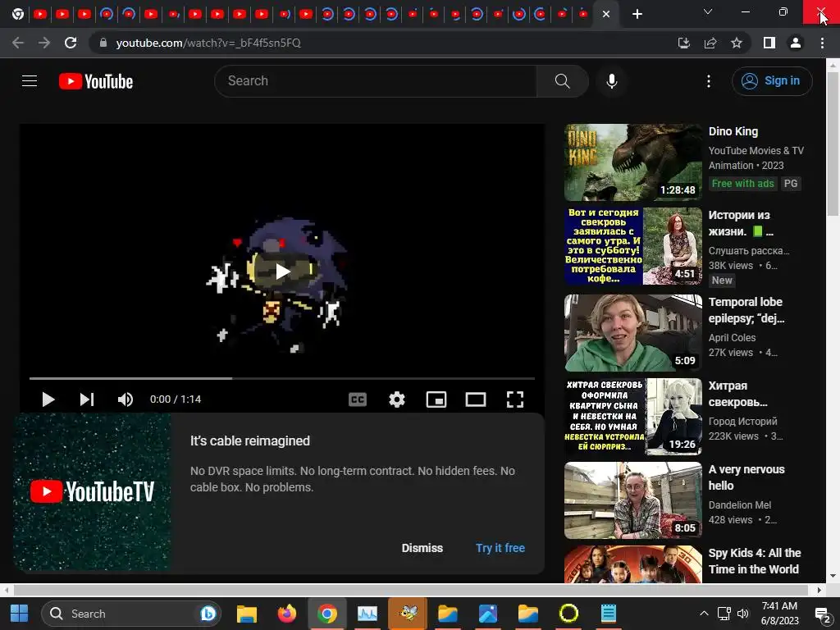Open Temporal lobe epilepsy video title
This screenshot has height=630, width=840.
(746, 309)
